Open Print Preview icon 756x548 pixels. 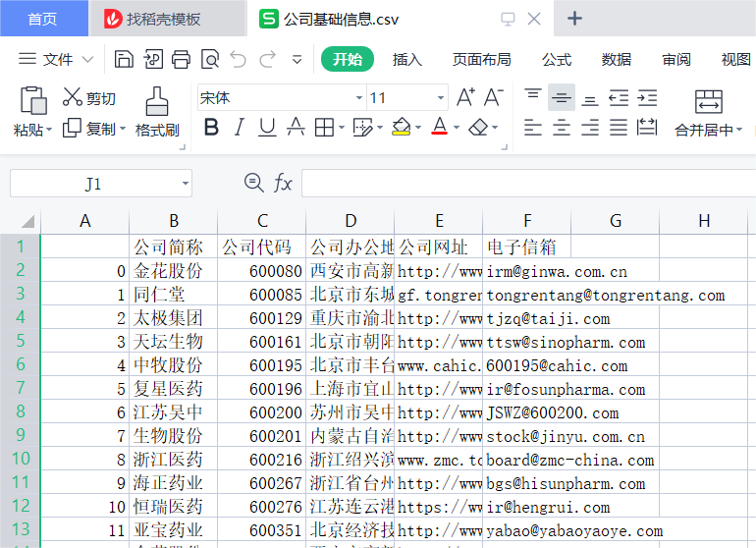coord(210,59)
